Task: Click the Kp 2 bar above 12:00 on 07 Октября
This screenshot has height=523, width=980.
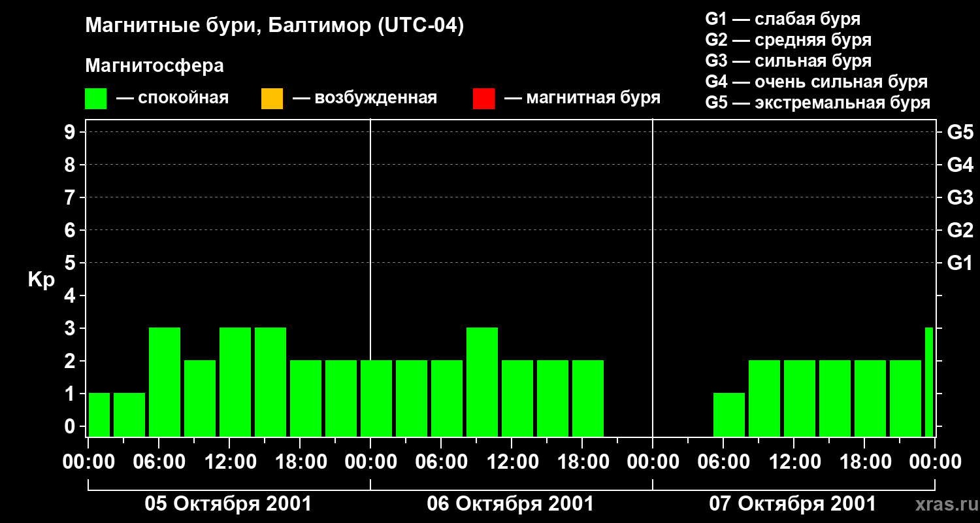Action: pyautogui.click(x=800, y=398)
